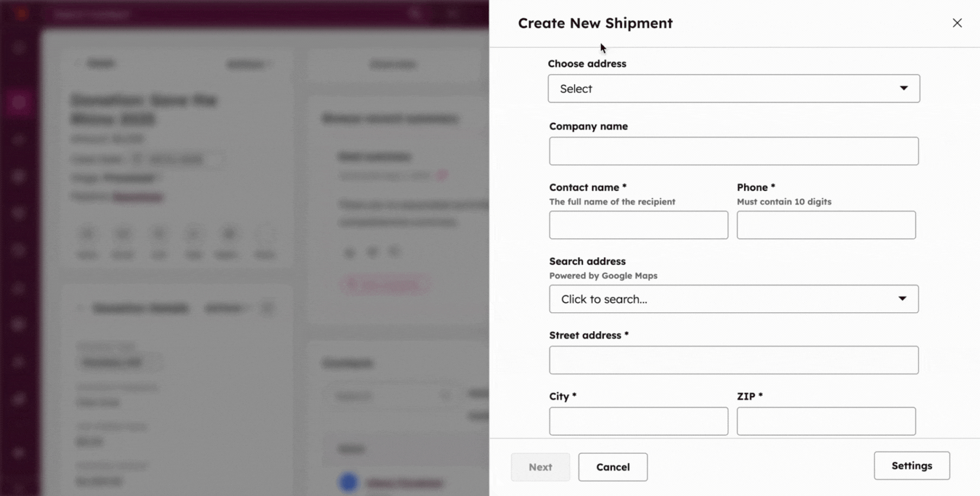Image resolution: width=980 pixels, height=496 pixels.
Task: Click the search icon in the top navigation bar
Action: point(414,13)
